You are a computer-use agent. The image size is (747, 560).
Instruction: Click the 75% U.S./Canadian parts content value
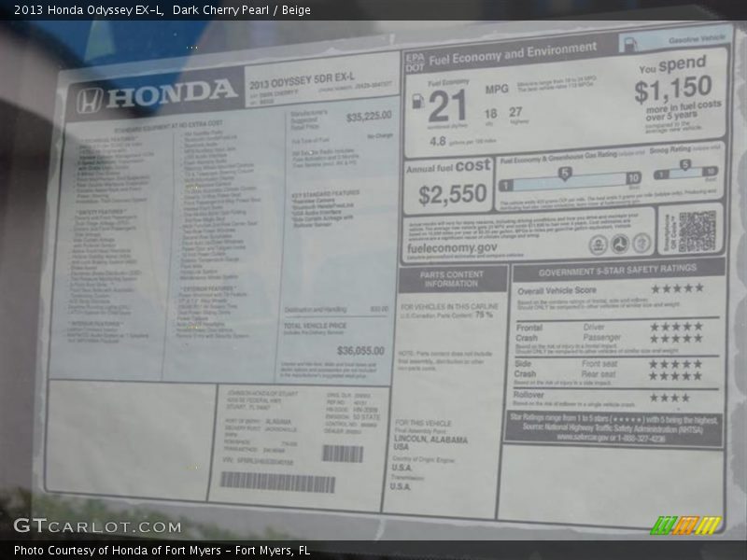coord(484,315)
